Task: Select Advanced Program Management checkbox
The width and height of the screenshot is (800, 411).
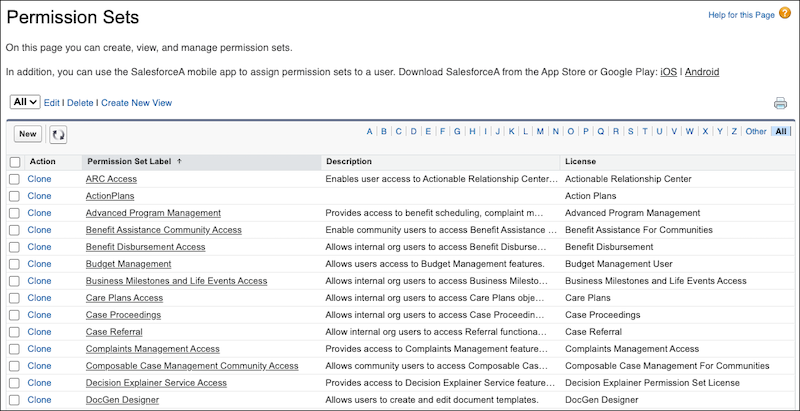Action: point(15,213)
